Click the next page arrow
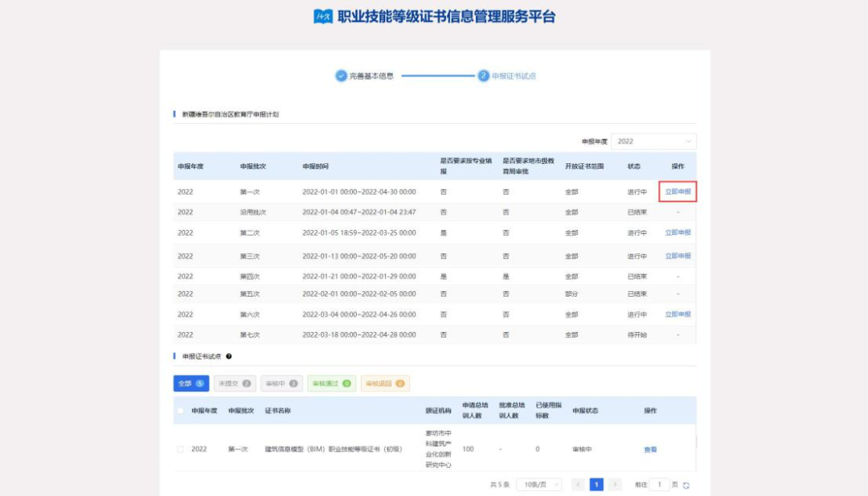Image resolution: width=868 pixels, height=496 pixels. tap(615, 484)
